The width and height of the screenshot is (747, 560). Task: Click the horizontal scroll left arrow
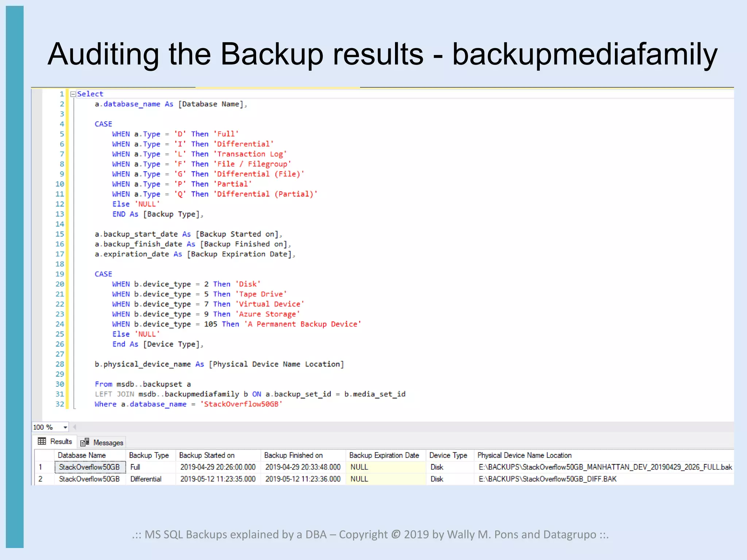(74, 427)
